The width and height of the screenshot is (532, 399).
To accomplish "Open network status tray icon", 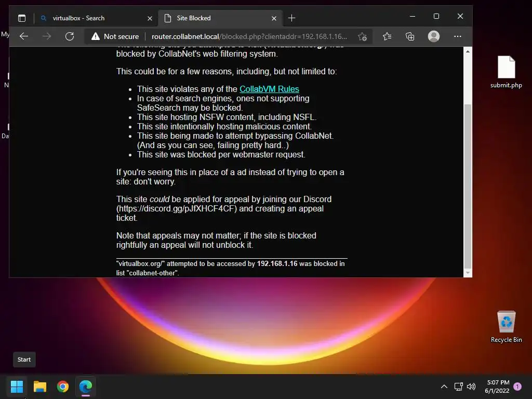I will point(458,387).
